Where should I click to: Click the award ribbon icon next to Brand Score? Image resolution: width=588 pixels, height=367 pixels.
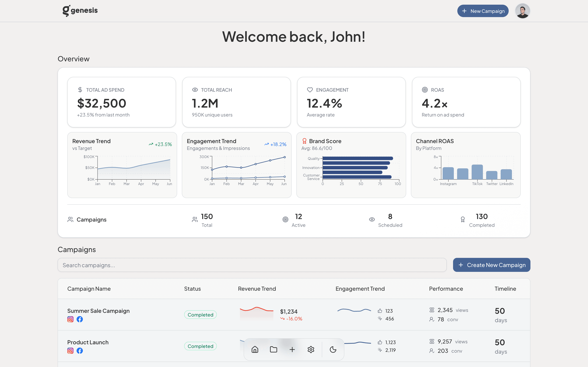(304, 141)
